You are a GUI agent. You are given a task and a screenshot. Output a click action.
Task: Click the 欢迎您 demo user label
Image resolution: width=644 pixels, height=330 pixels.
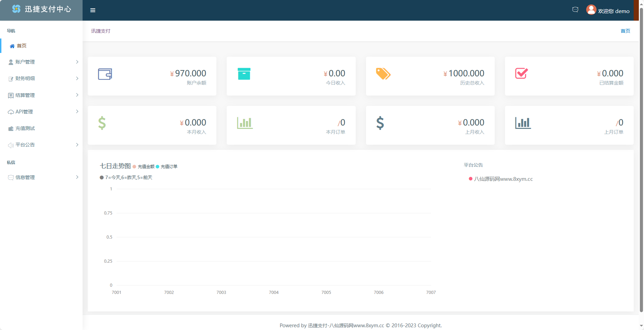(614, 11)
